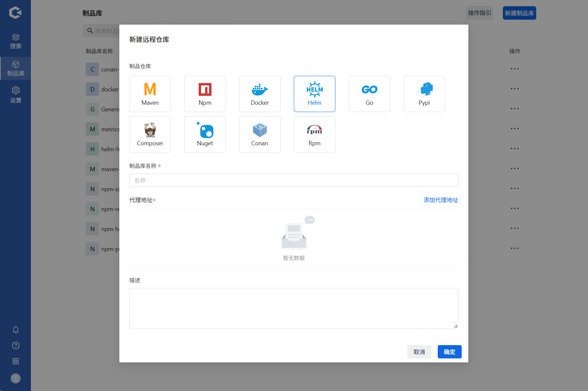Open more actions for the docker row
The width and height of the screenshot is (588, 391).
pos(515,89)
